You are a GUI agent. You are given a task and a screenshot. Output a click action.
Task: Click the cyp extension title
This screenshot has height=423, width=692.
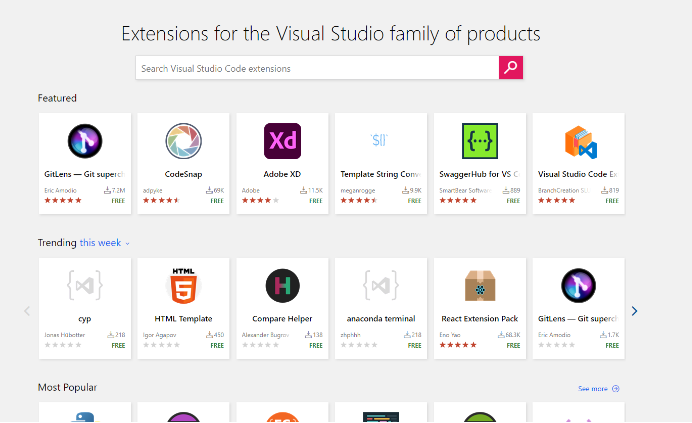[85, 319]
